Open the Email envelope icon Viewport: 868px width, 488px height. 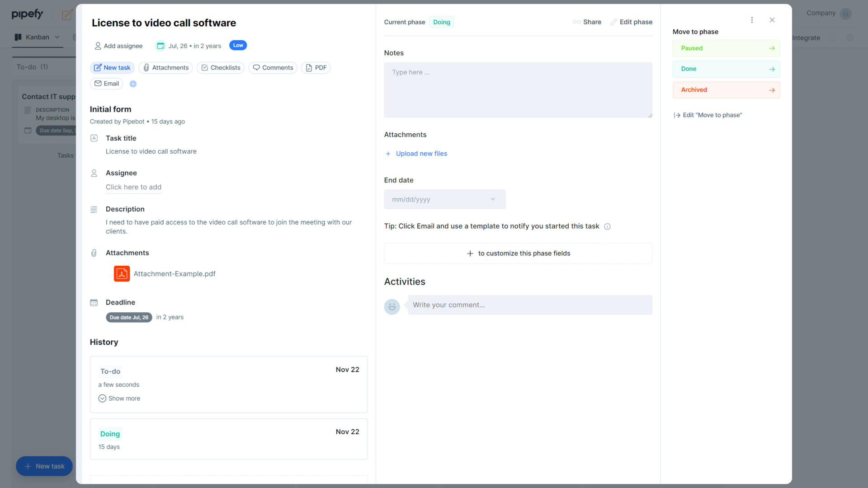98,84
